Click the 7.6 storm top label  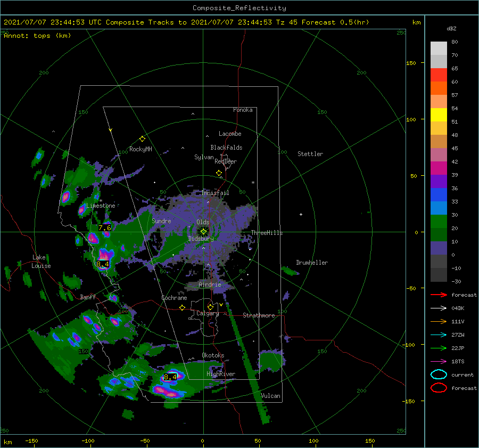click(104, 228)
